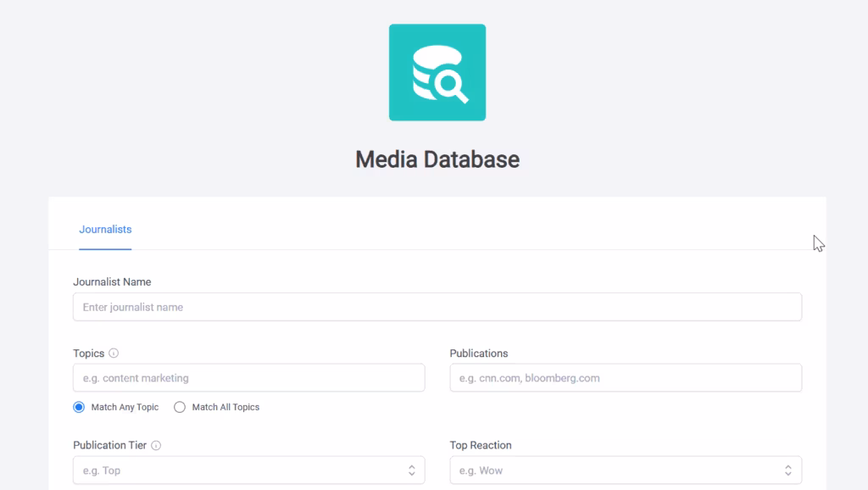Screen dimensions: 868x490
Task: Click the circled i beside Topics label
Action: click(x=112, y=353)
